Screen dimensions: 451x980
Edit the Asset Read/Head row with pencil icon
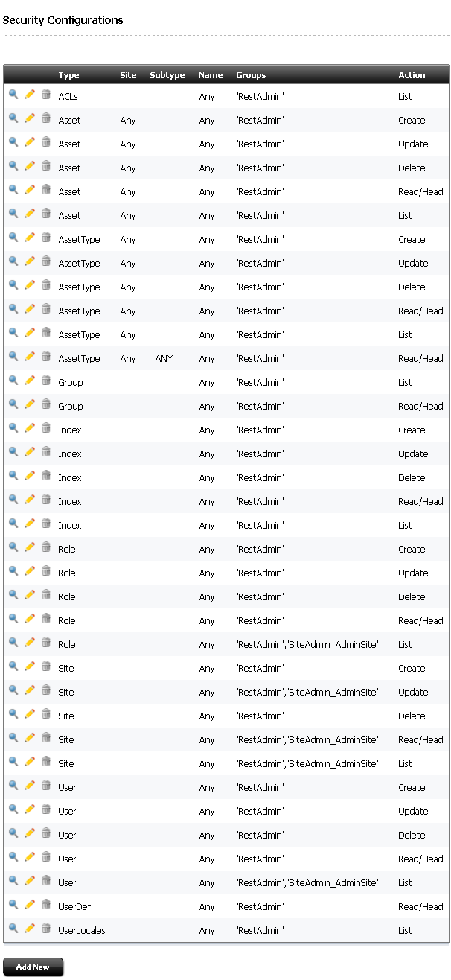30,190
